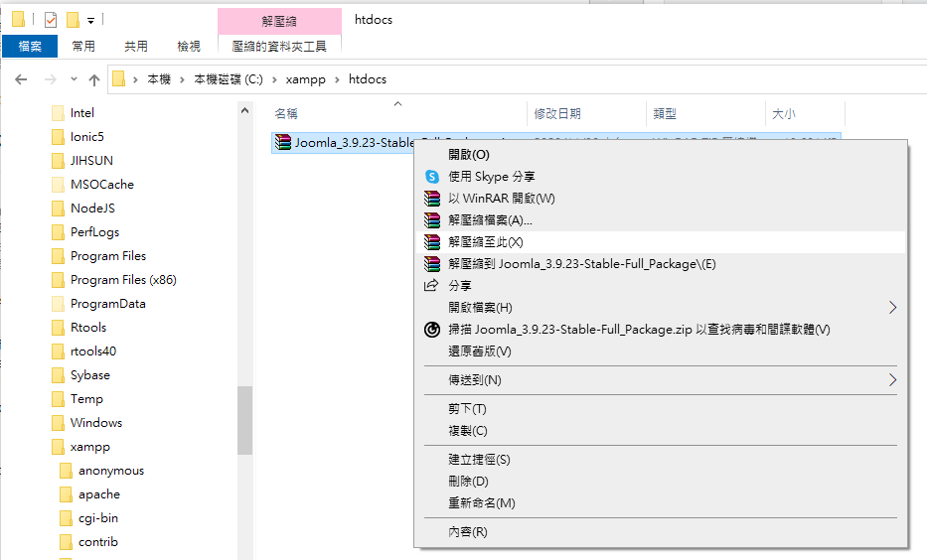
Task: Click the 本機 breadcrumb segment
Action: tap(159, 79)
